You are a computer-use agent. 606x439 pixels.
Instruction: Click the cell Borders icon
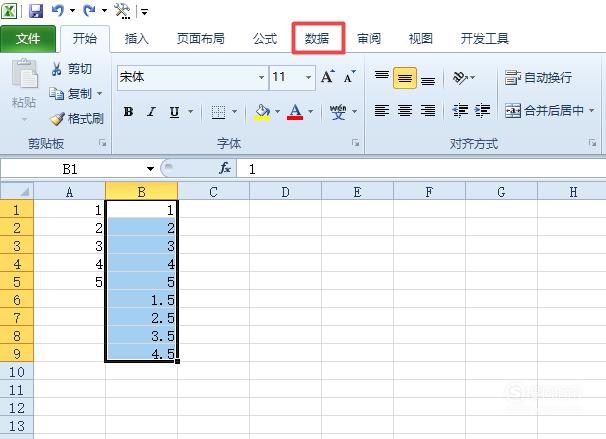(x=218, y=112)
